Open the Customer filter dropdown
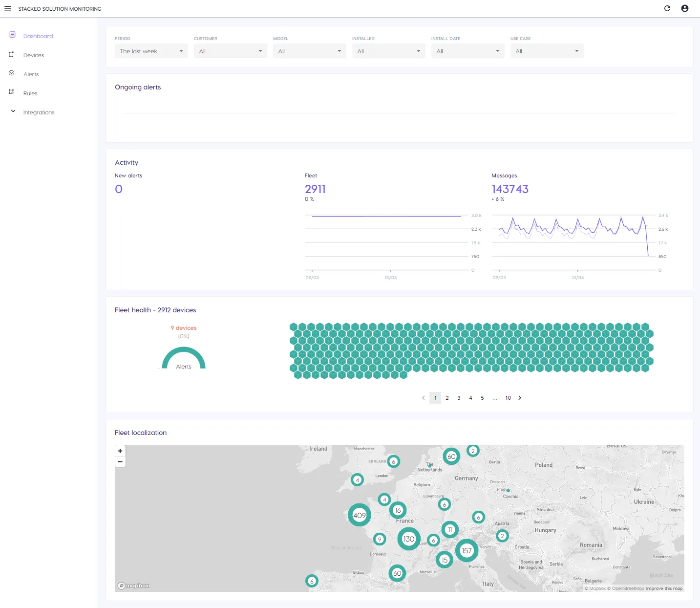Image resolution: width=700 pixels, height=608 pixels. (x=231, y=51)
